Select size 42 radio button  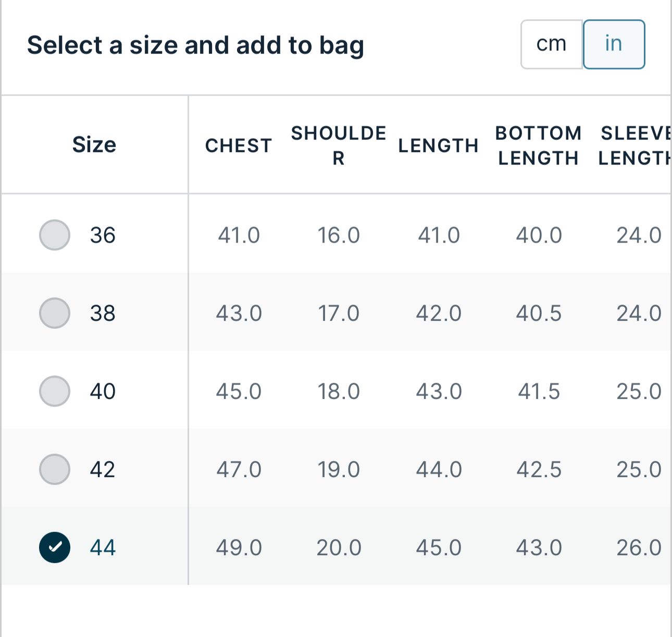click(55, 469)
